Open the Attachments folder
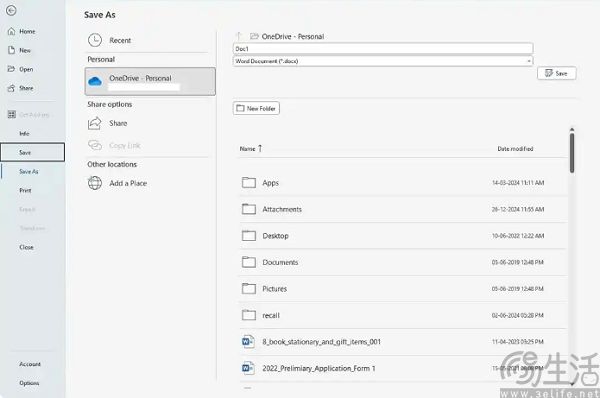 point(403,209)
